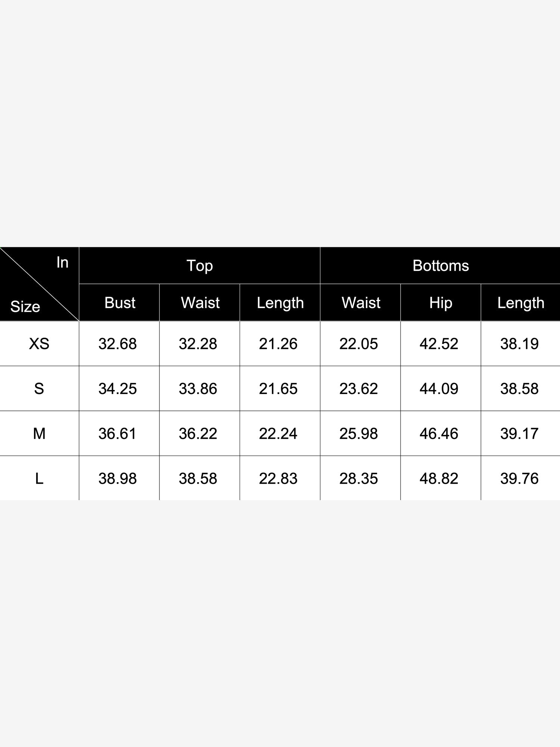Click the S bottoms length value 38.58
560x747 pixels.
pos(519,388)
